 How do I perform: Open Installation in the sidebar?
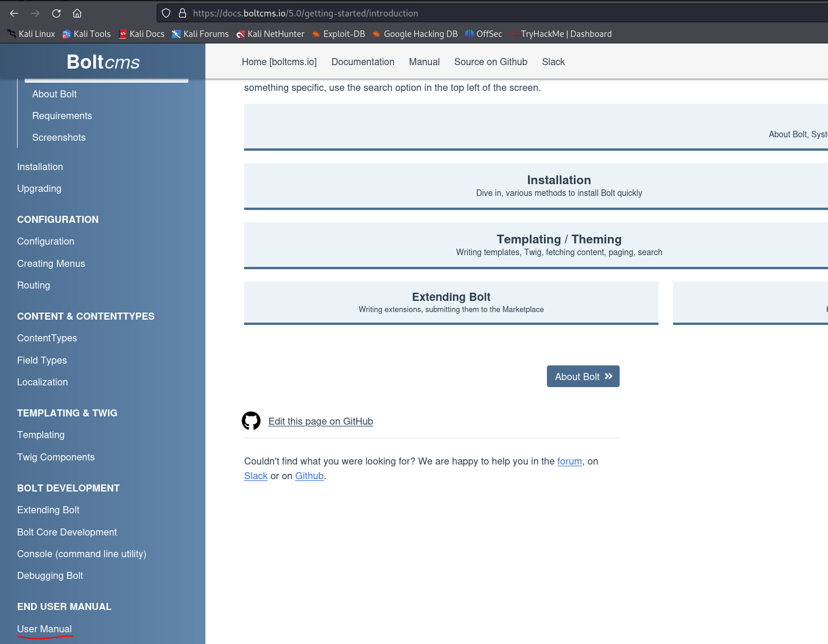(x=40, y=167)
